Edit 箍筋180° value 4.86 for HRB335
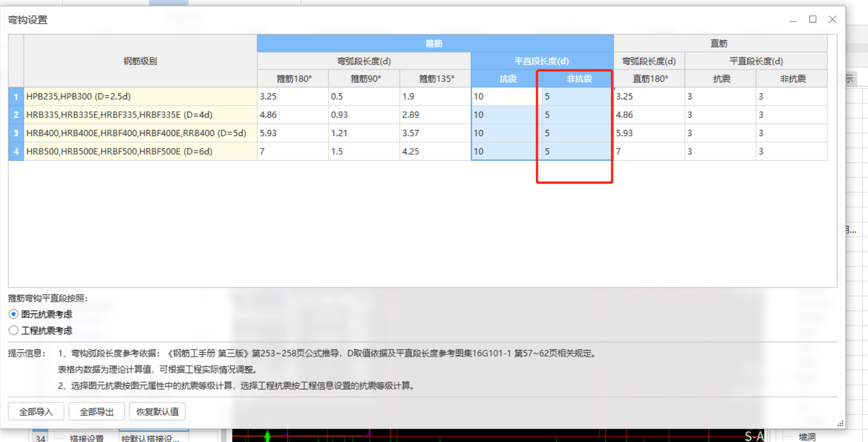Screen dimensions: 868x442 [x=293, y=115]
